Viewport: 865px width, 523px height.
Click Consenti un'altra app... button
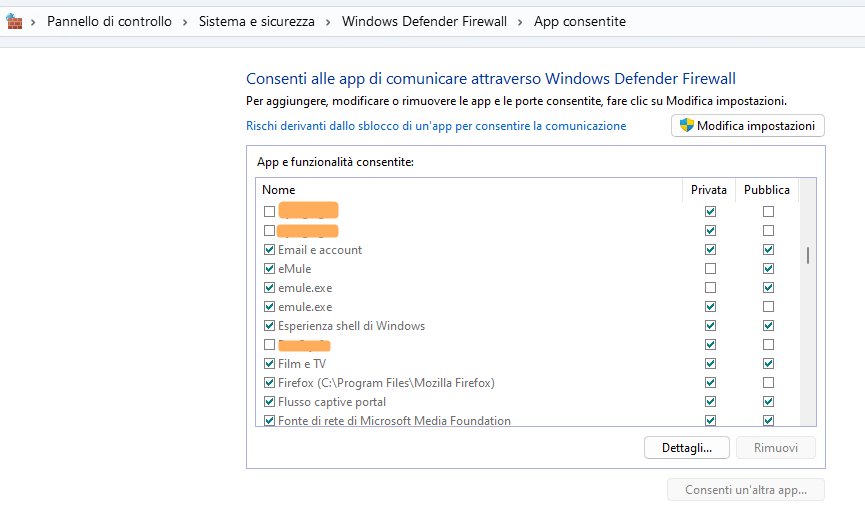[x=746, y=490]
